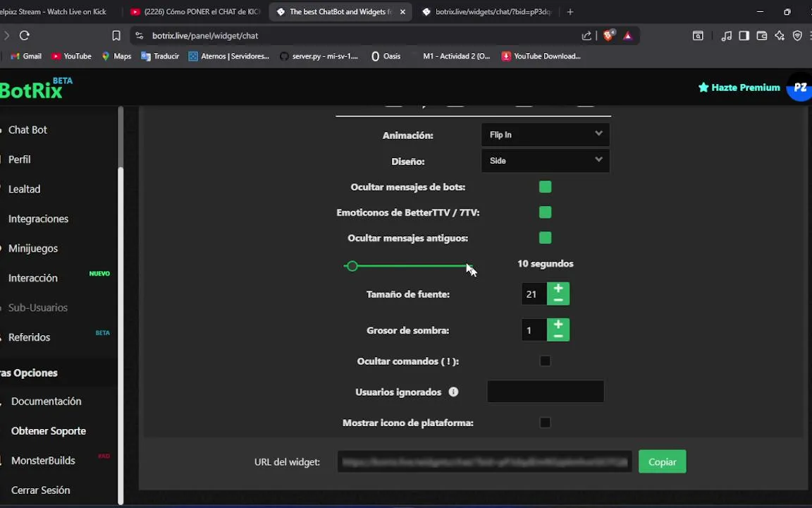The width and height of the screenshot is (812, 508).
Task: Reload the page with the refresh icon
Action: [25, 35]
